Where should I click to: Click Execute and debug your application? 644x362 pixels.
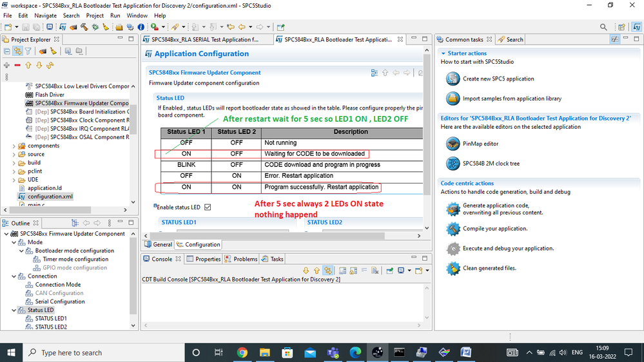[x=508, y=248]
